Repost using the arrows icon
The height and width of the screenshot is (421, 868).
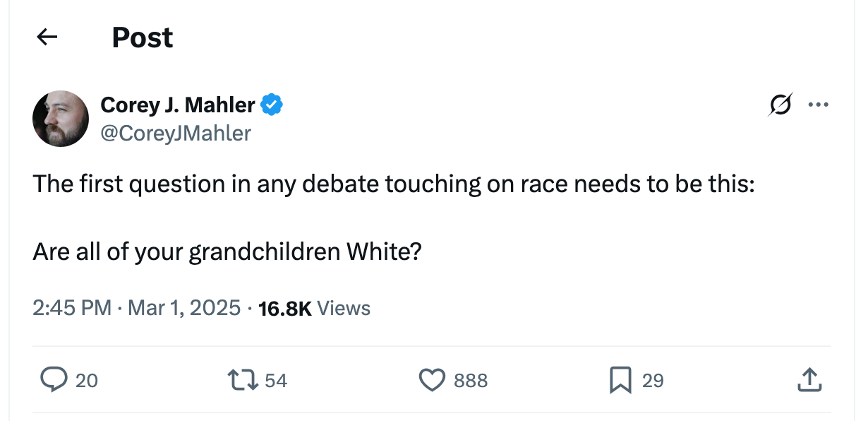[x=242, y=381]
